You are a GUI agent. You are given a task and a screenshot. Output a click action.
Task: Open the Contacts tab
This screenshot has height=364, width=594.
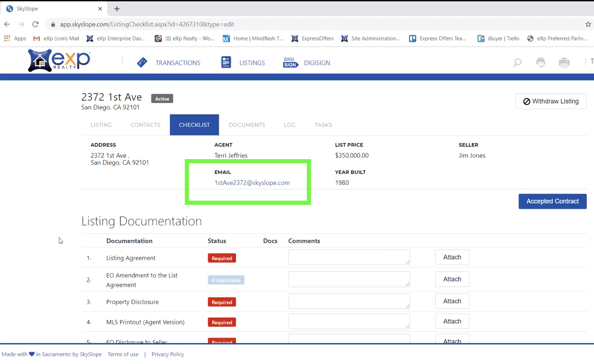145,125
